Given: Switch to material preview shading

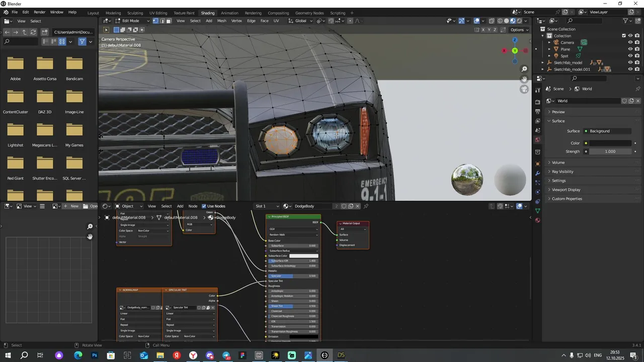Looking at the screenshot, I should point(513,21).
